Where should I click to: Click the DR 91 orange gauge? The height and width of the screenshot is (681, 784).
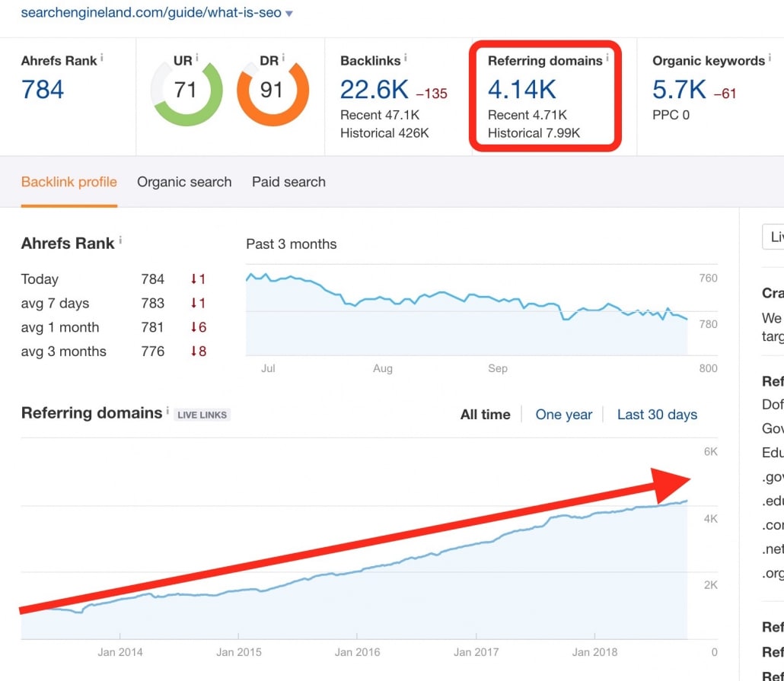[273, 91]
